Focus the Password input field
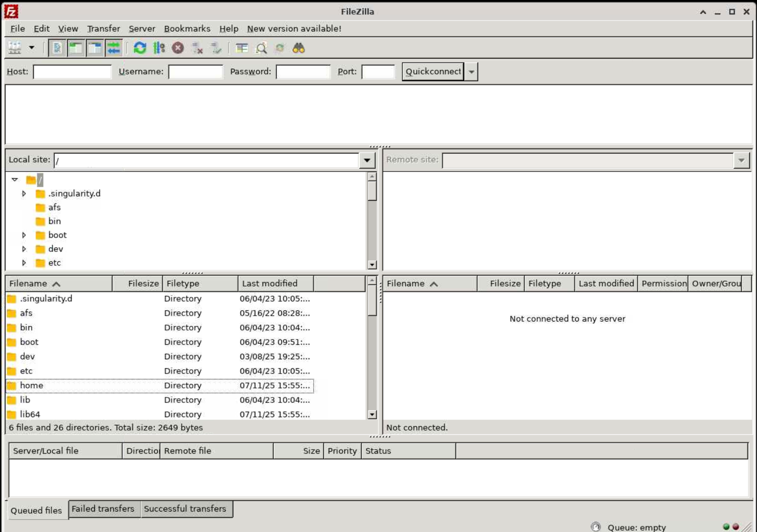Screen dimensions: 757x532 [x=303, y=72]
